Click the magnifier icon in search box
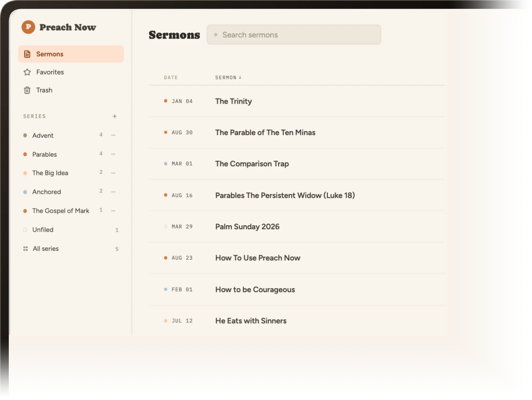Viewport: 532px width, 400px height. pyautogui.click(x=215, y=35)
